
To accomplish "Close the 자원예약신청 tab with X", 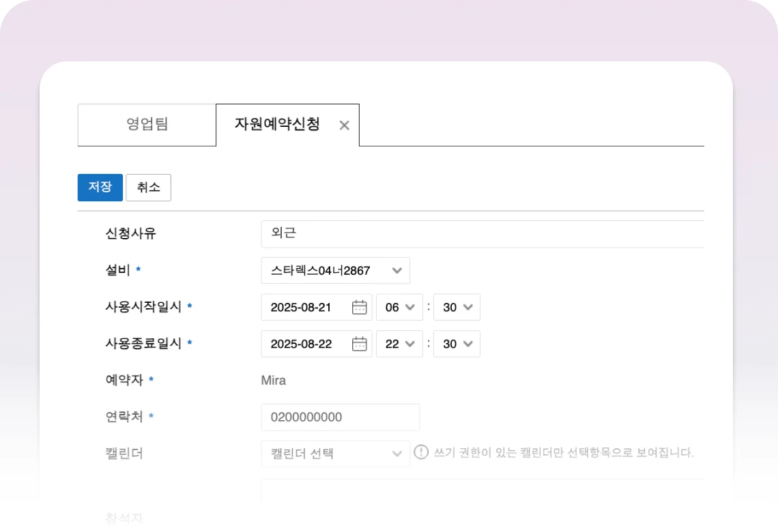I will pyautogui.click(x=345, y=125).
